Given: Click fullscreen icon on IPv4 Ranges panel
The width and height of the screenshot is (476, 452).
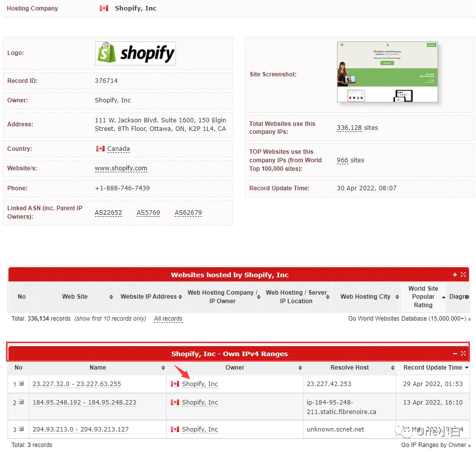Looking at the screenshot, I should 463,354.
